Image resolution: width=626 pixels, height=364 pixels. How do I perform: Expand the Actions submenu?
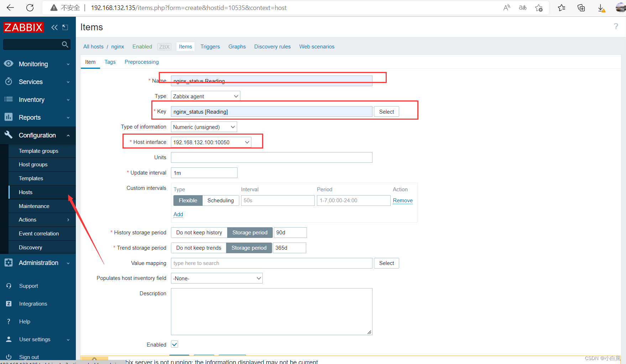tap(42, 220)
